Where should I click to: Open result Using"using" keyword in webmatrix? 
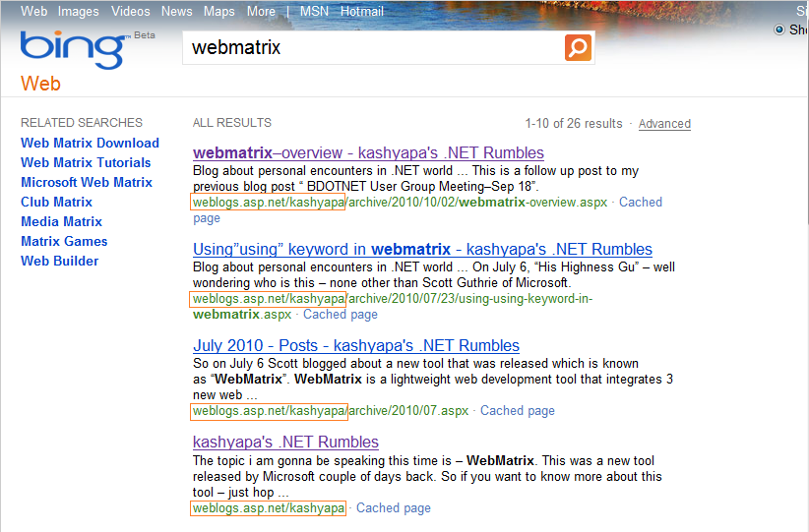point(422,249)
